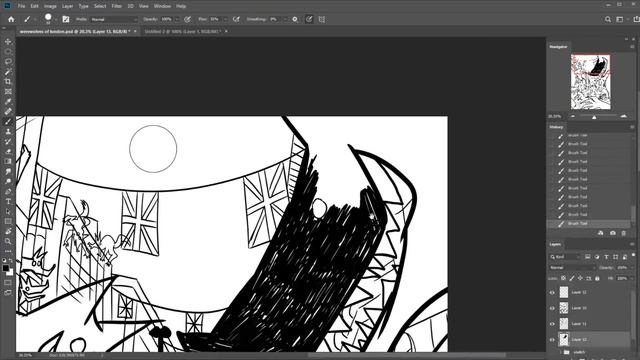Image resolution: width=640 pixels, height=360 pixels.
Task: Toggle pressure for brush size
Action: click(x=309, y=19)
